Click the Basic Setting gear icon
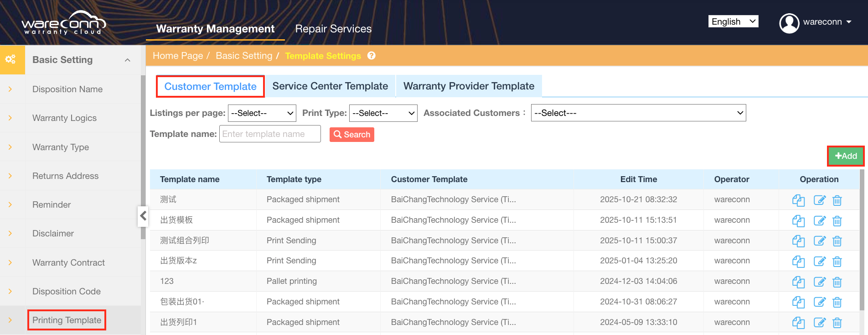The height and width of the screenshot is (335, 868). pos(10,59)
